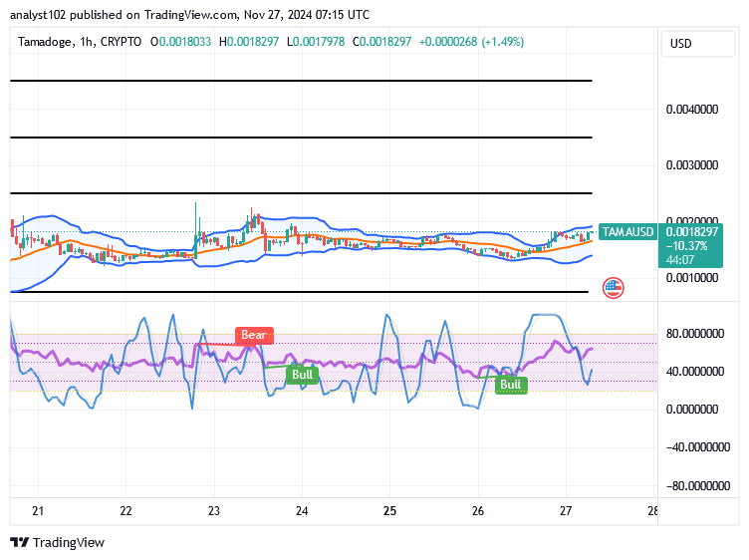Click the Bull label near date 26
This screenshot has height=560, width=749.
pos(511,385)
